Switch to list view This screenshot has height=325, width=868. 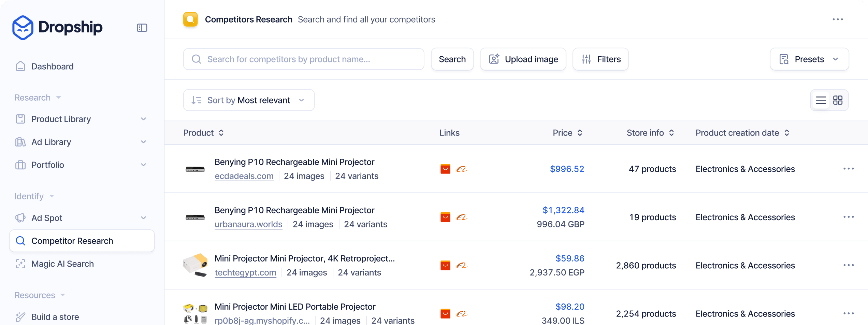pyautogui.click(x=821, y=100)
